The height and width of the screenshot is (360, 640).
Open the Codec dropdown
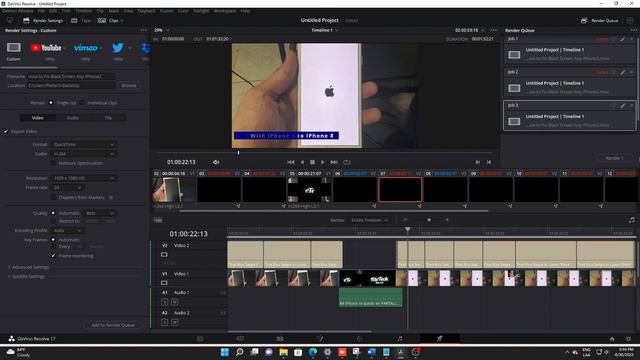(84, 154)
